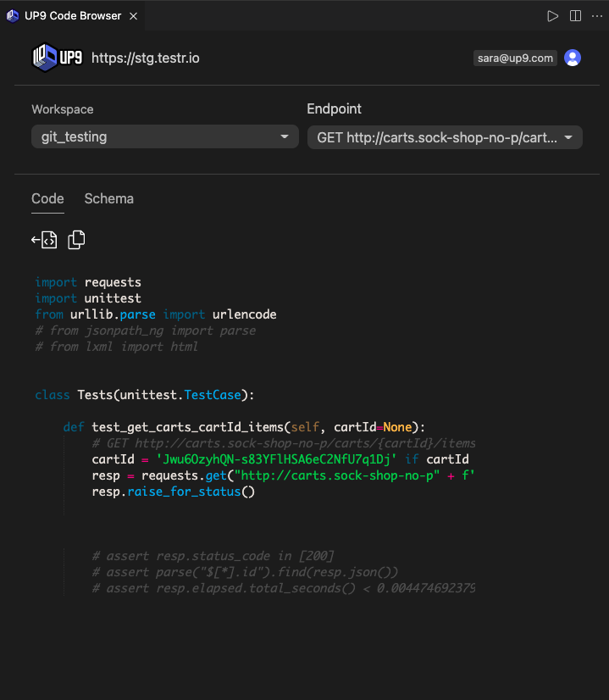Click the 'class Tests(unittest.TestCase):' line
609x700 pixels.
click(x=145, y=395)
